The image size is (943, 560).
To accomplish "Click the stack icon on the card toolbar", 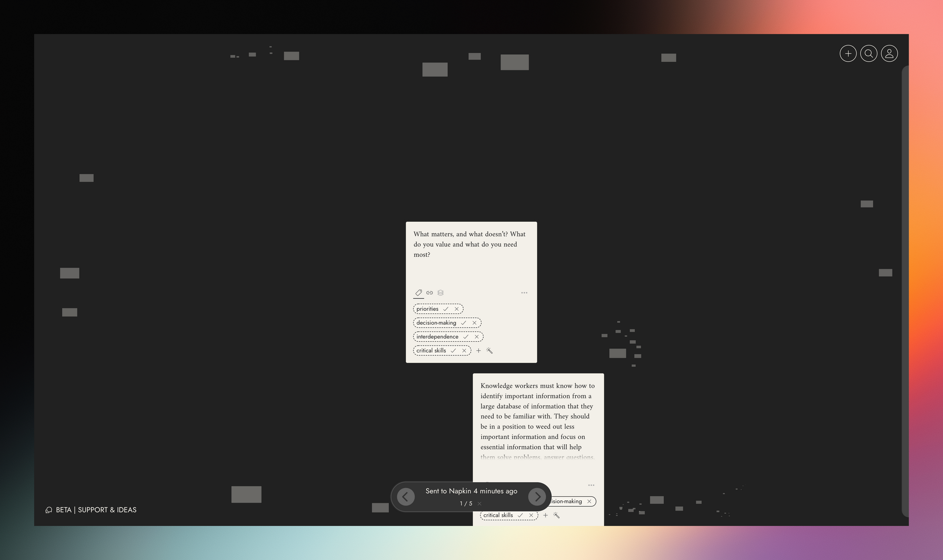I will coord(440,292).
